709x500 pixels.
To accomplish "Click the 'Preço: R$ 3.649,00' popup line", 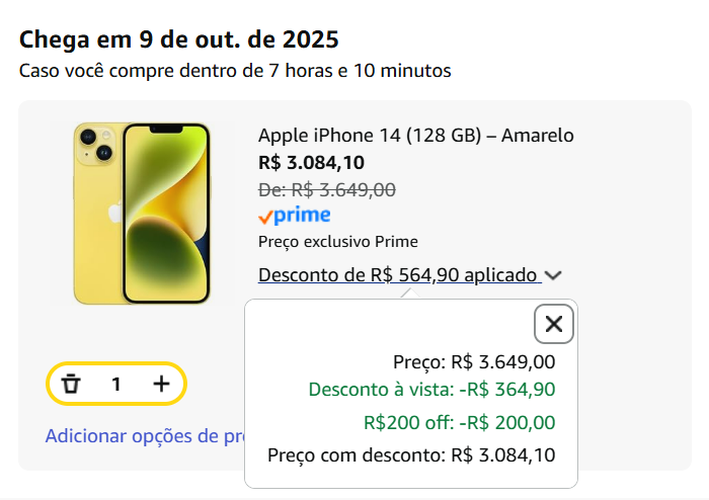I will click(x=474, y=362).
